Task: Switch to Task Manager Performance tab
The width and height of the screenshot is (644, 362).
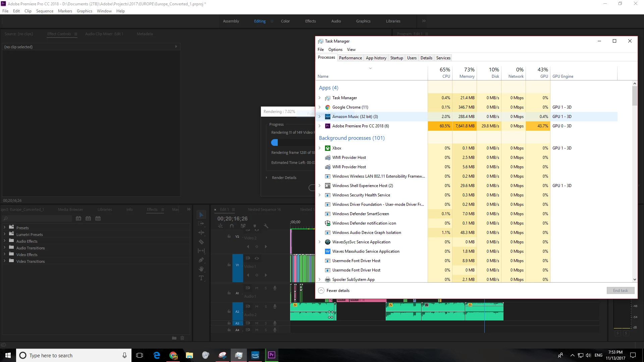Action: [350, 58]
